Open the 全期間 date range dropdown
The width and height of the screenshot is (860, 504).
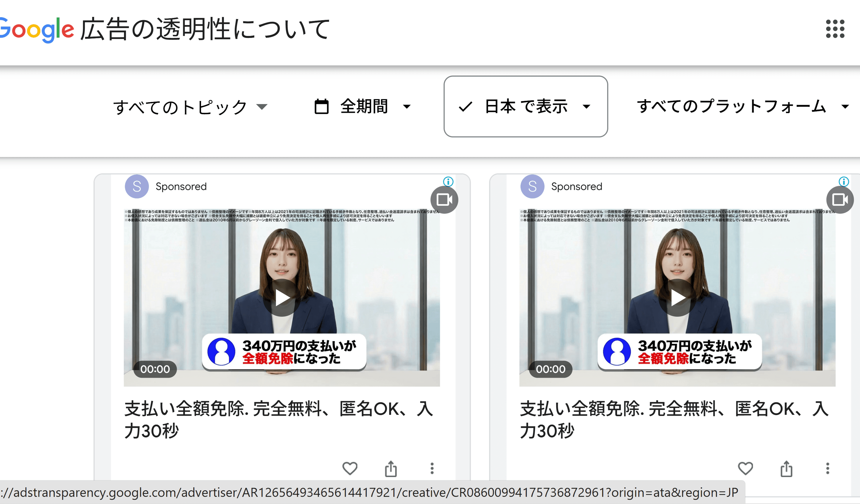tap(363, 107)
